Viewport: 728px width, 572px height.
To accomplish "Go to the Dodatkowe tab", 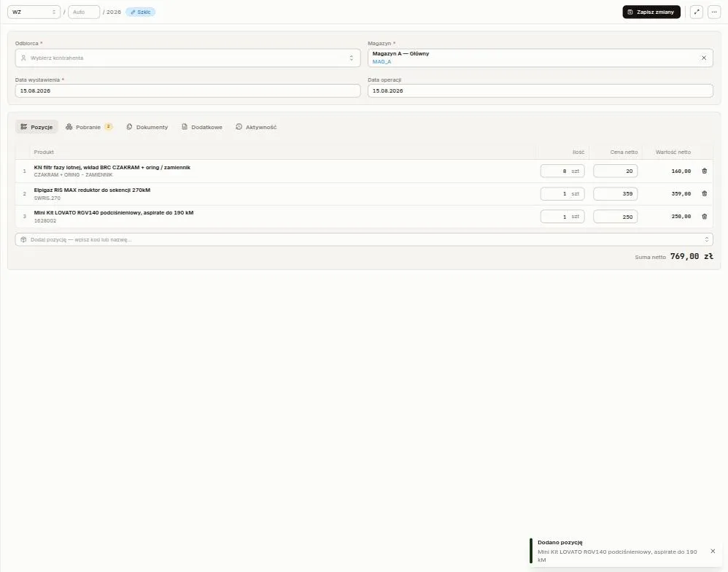I will point(201,127).
